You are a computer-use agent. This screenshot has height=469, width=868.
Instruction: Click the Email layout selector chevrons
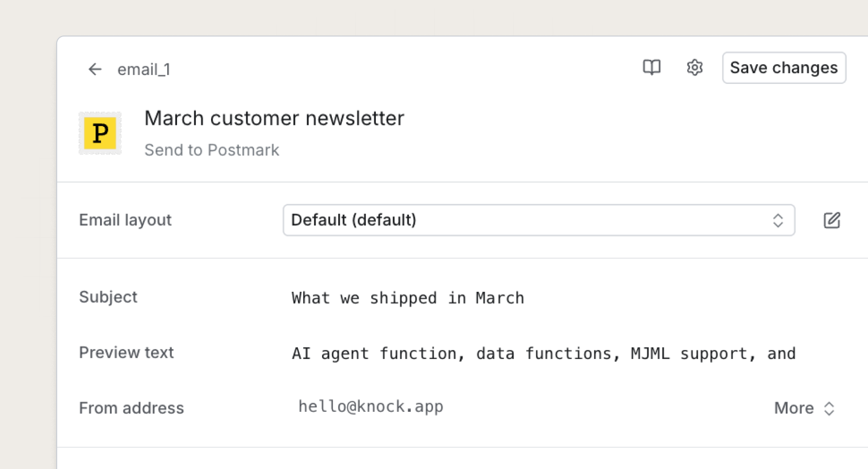(x=778, y=220)
